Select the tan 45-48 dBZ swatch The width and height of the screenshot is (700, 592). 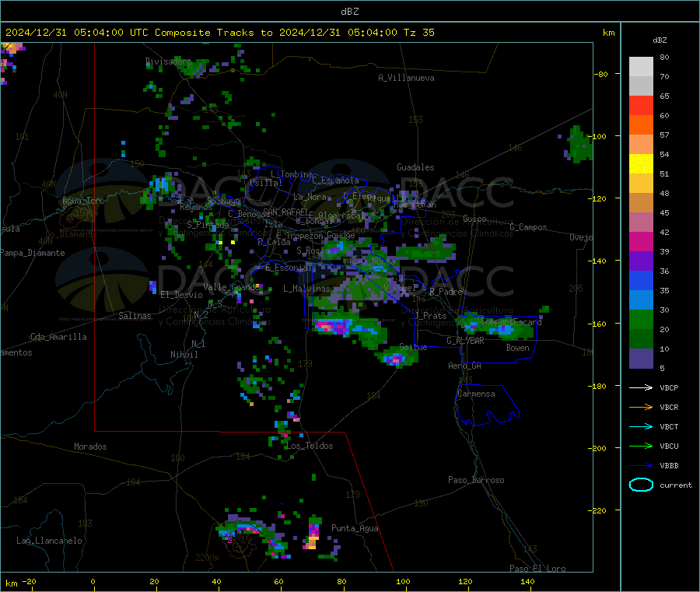(641, 203)
